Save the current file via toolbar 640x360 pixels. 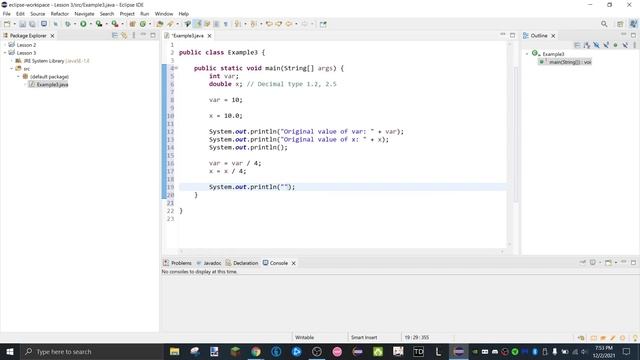[22, 24]
